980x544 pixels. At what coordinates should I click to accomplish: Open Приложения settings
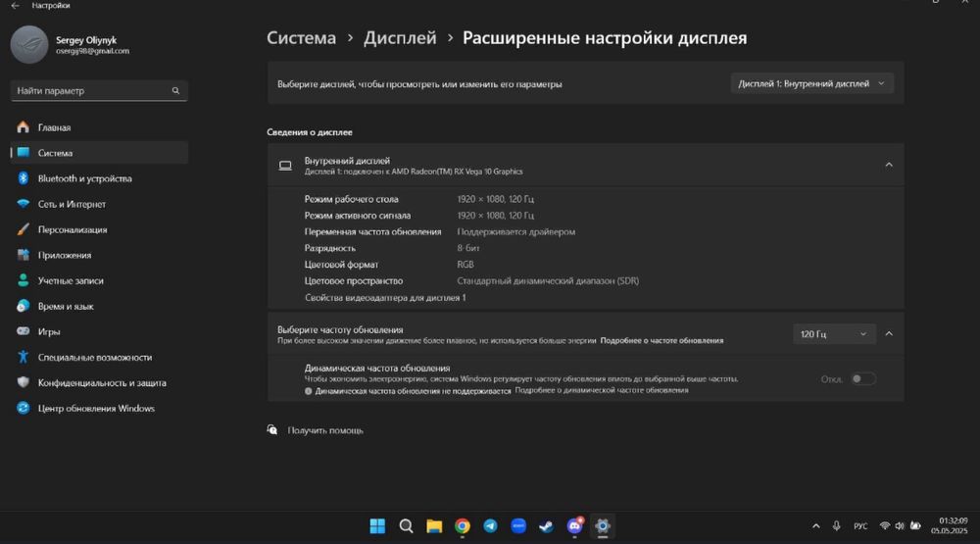coord(99,255)
